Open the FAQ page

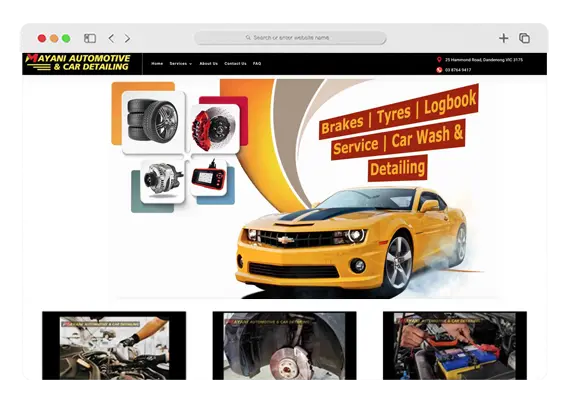257,63
